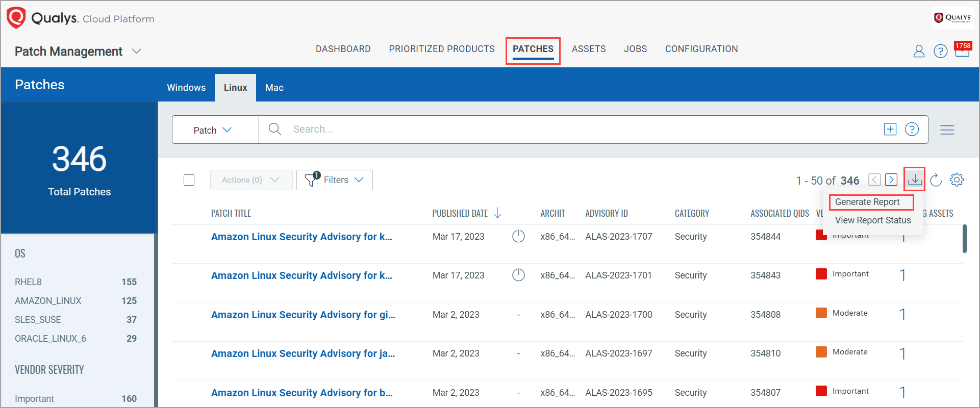Click the download report icon
Screen dimensions: 980x408
coord(914,180)
